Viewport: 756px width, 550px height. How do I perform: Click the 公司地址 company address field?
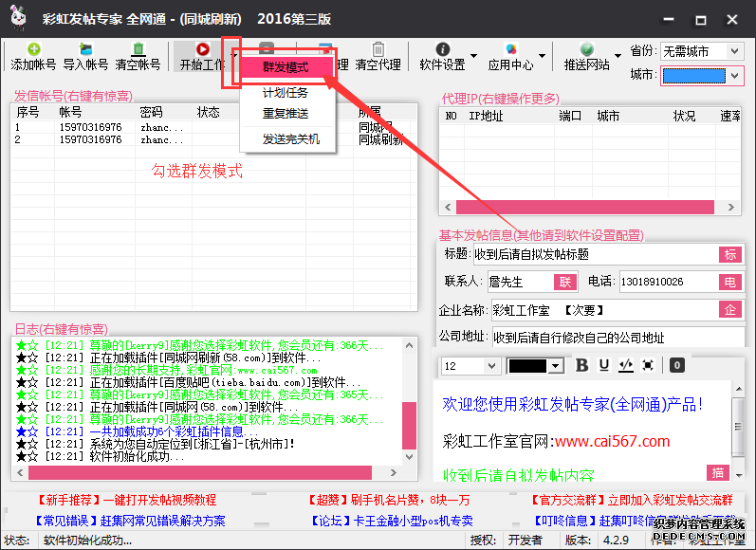[x=618, y=338]
